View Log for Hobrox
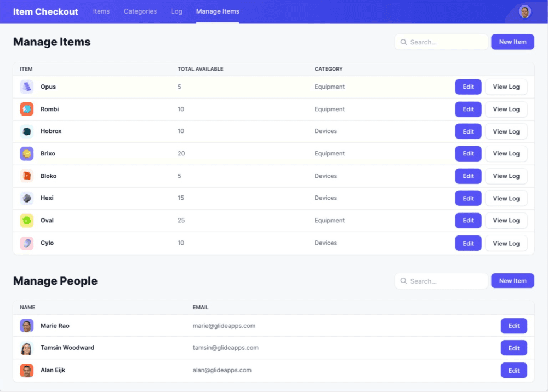548x392 pixels. 506,131
